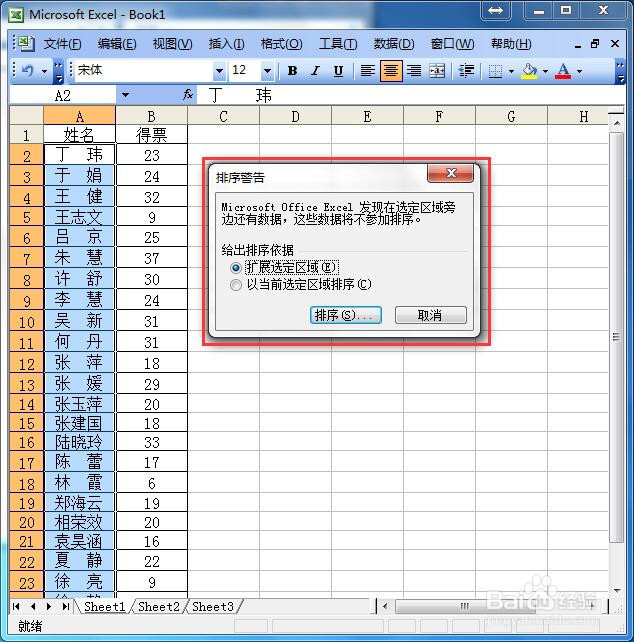Click the Name Box showing A2
The image size is (634, 642).
[x=63, y=95]
